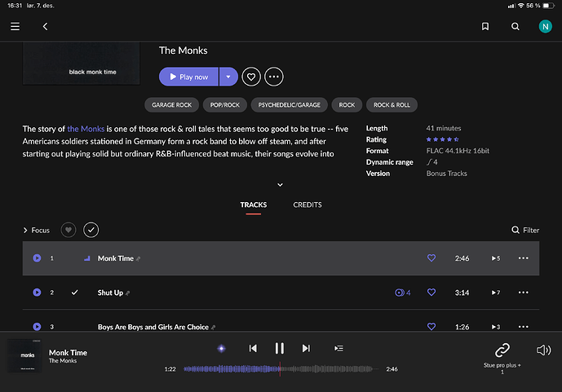
Task: Show other versions count on Shut Up
Action: point(402,293)
